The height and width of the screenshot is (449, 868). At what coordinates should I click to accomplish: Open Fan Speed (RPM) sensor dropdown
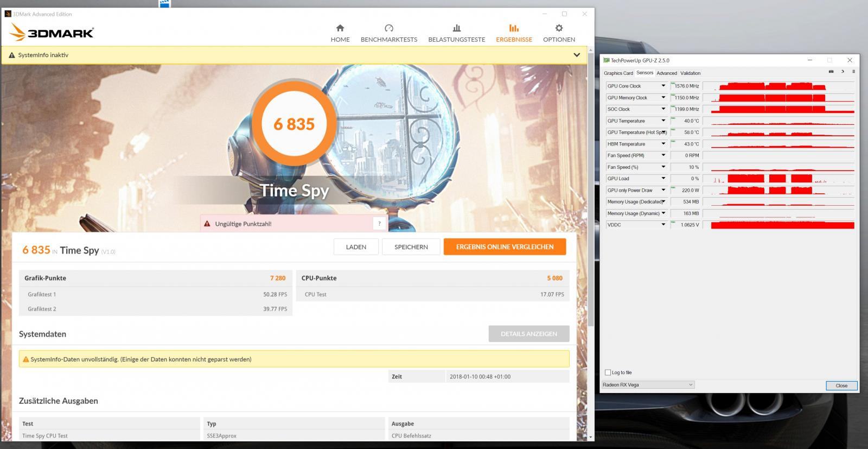[663, 155]
